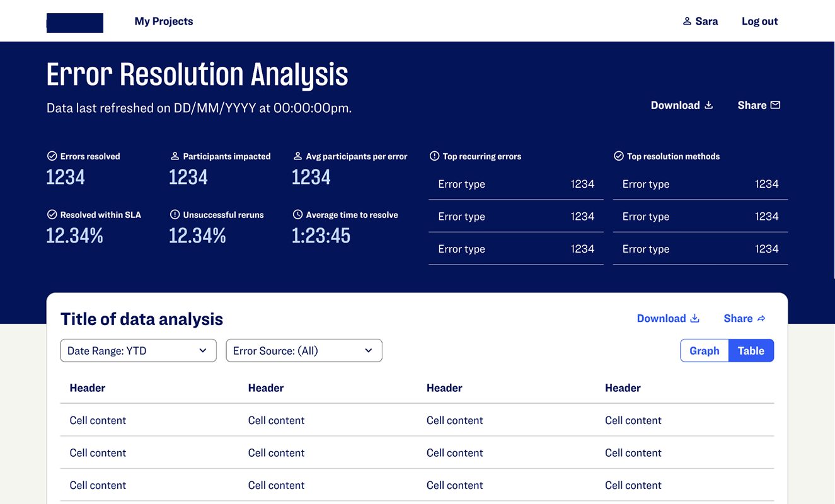The height and width of the screenshot is (504, 835).
Task: Click the person icon beside Avg participants per error
Action: coord(298,156)
